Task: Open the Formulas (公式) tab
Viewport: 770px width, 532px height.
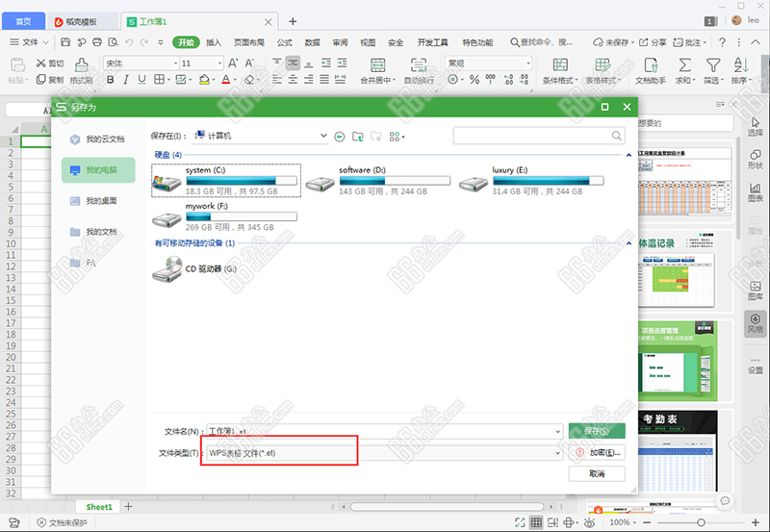Action: [284, 42]
